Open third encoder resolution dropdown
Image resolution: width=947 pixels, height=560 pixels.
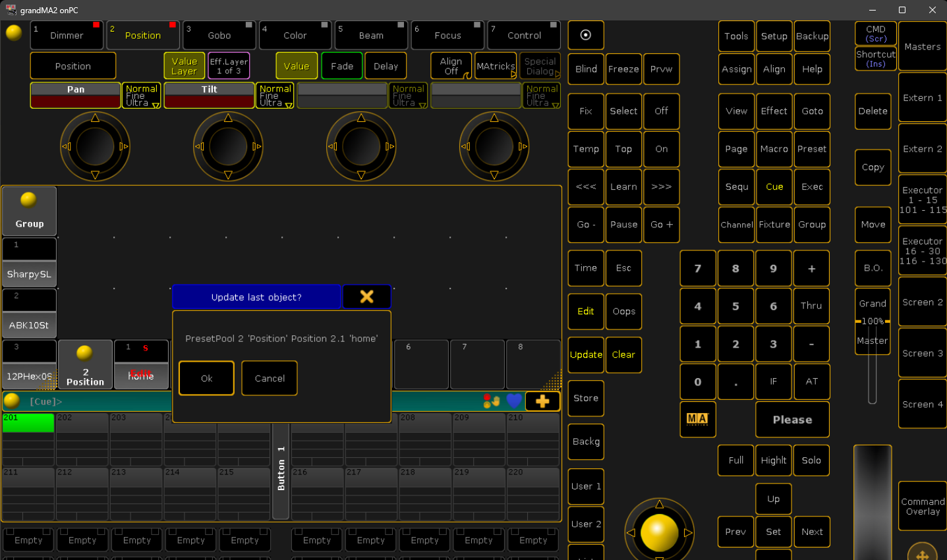point(409,96)
